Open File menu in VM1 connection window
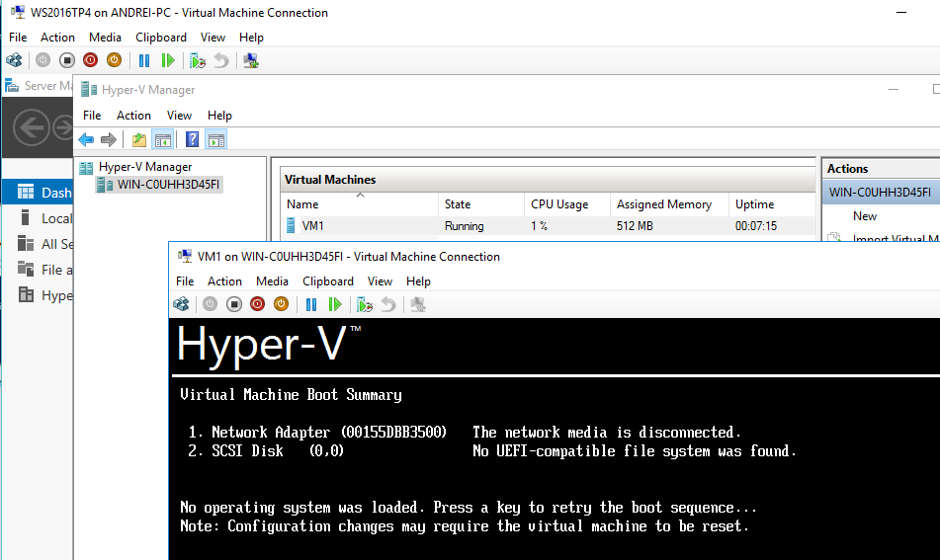940x560 pixels. click(185, 280)
